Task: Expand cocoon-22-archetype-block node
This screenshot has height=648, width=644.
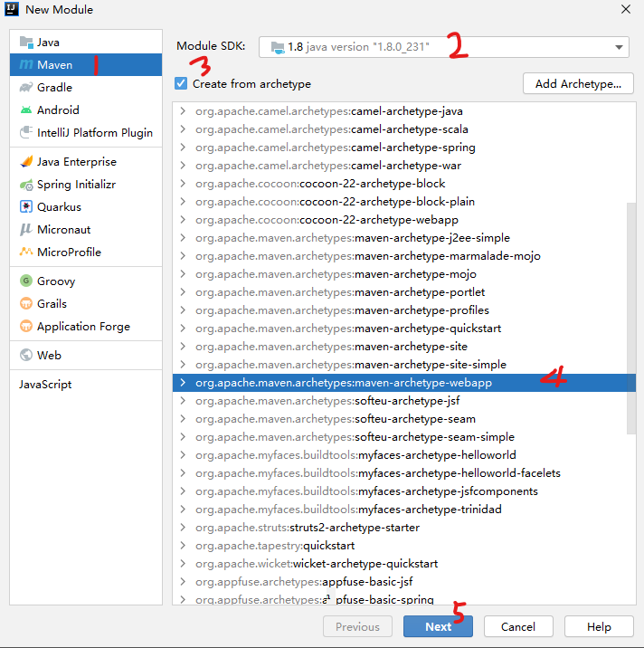Action: pos(183,184)
